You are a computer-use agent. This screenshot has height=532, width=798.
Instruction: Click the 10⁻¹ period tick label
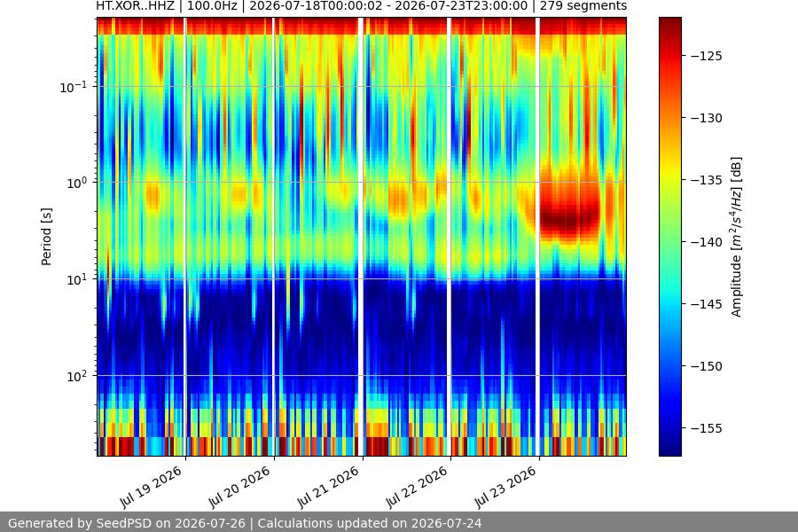coord(73,87)
